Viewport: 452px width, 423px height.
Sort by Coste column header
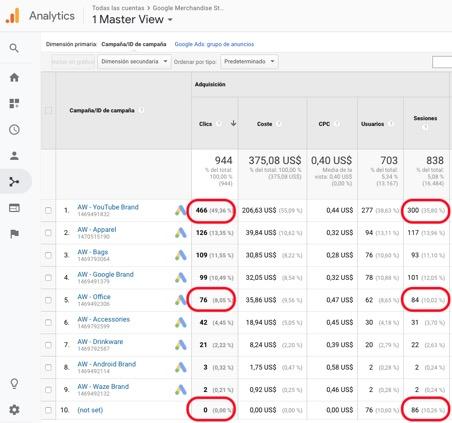tap(265, 124)
